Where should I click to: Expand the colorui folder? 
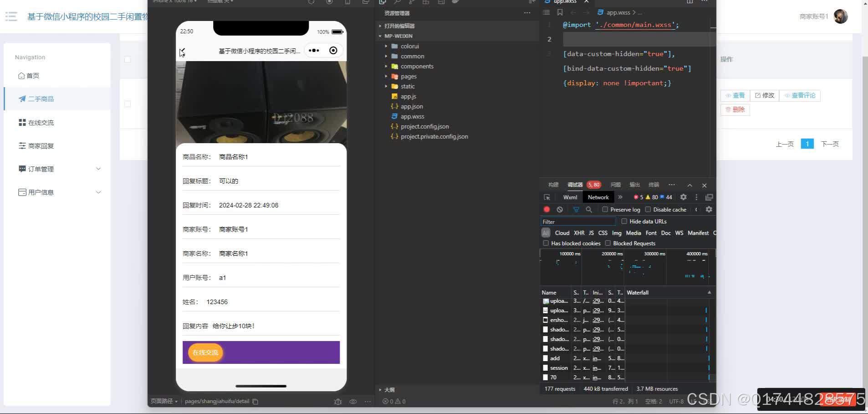tap(405, 46)
